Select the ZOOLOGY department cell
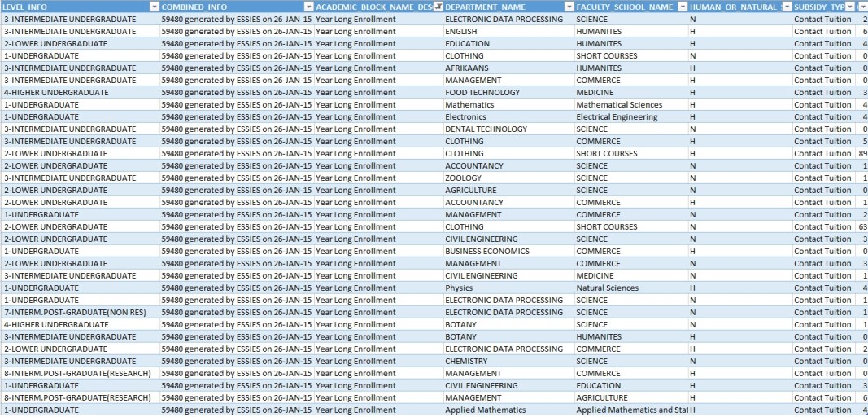Viewport: 868px width, 417px height. 508,178
